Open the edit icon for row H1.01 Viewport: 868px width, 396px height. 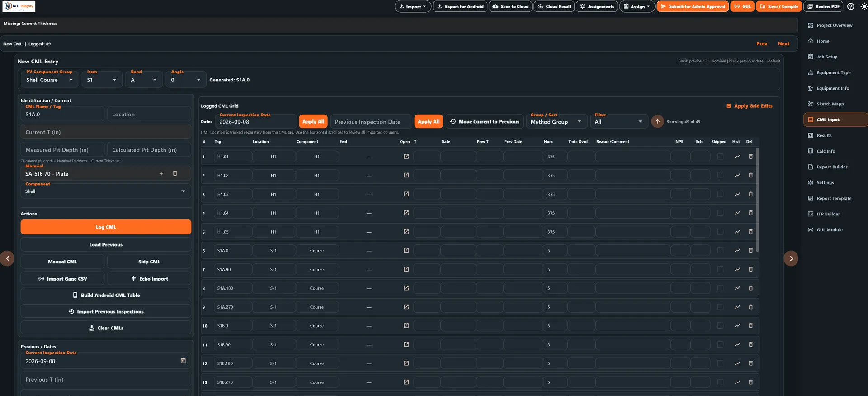click(x=406, y=157)
